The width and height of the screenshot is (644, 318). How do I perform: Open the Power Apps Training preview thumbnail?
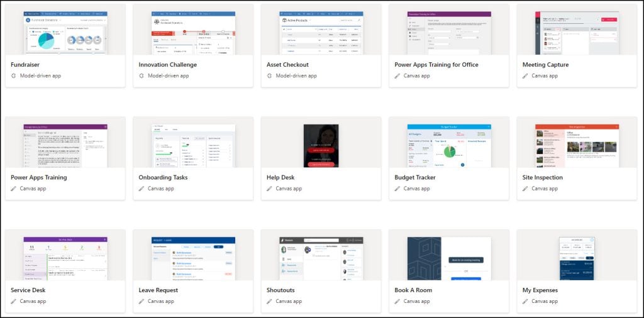65,146
